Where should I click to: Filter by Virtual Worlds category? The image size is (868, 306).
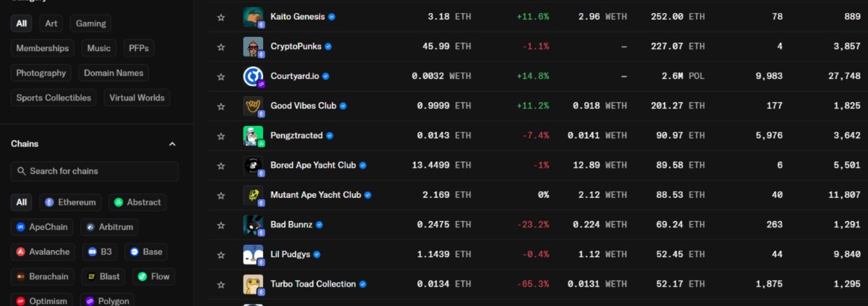[x=137, y=98]
